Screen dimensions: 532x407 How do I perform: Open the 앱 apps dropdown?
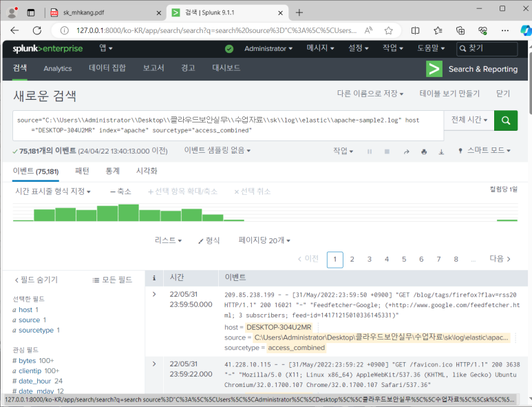(x=106, y=48)
